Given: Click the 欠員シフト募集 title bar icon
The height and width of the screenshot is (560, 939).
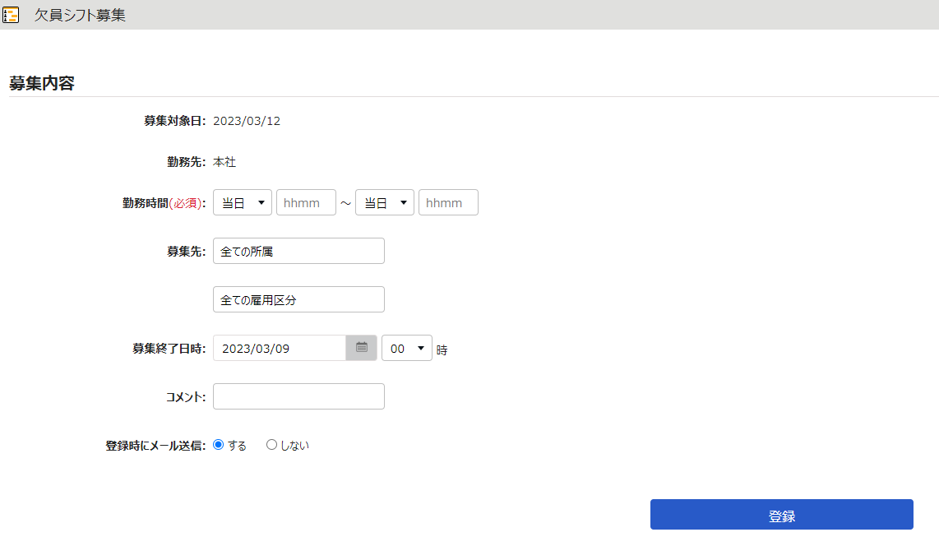Looking at the screenshot, I should (x=12, y=15).
